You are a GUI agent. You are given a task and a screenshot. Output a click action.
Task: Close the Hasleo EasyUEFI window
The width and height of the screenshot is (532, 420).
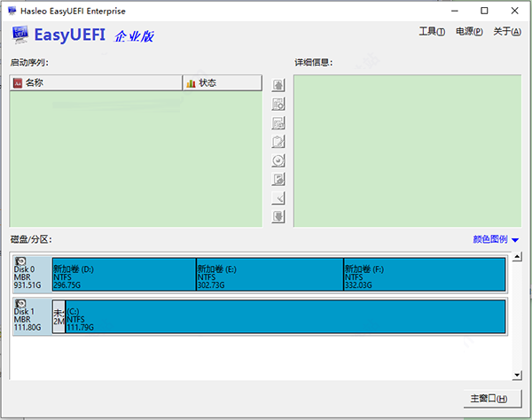(514, 11)
